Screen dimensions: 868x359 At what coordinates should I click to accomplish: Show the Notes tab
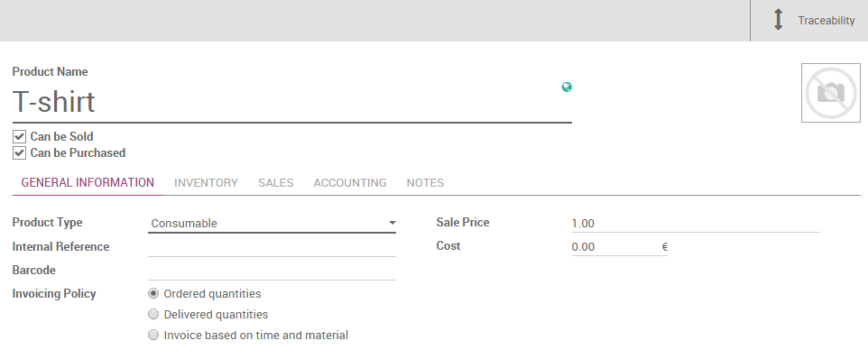(x=425, y=183)
